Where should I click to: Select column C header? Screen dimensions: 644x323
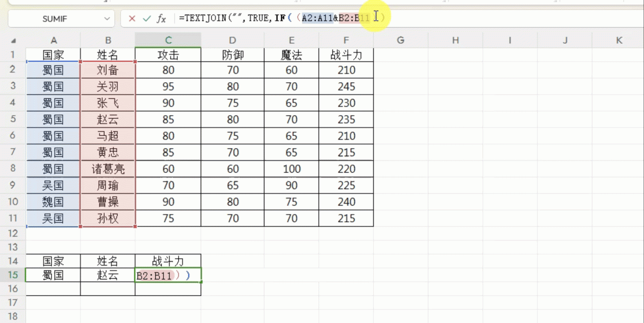168,40
